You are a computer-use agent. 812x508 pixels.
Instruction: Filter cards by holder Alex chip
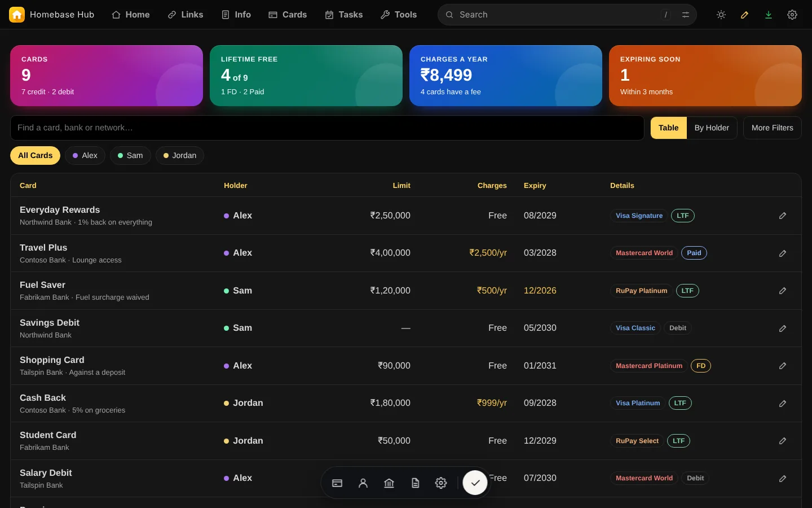85,155
